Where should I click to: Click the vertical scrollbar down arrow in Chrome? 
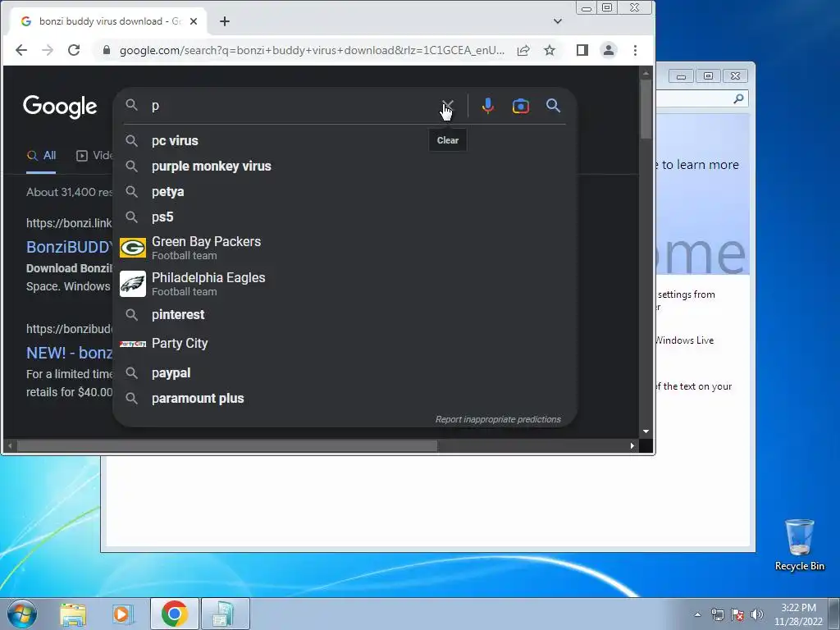coord(646,431)
